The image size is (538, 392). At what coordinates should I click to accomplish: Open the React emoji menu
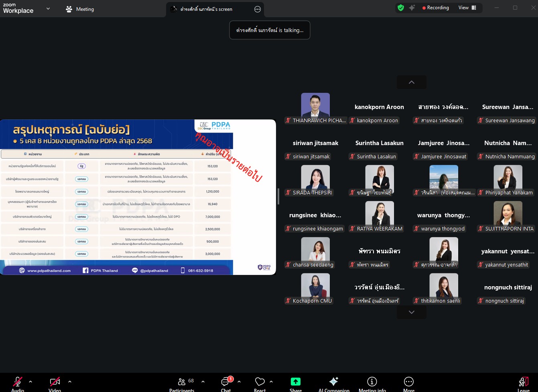(x=260, y=384)
